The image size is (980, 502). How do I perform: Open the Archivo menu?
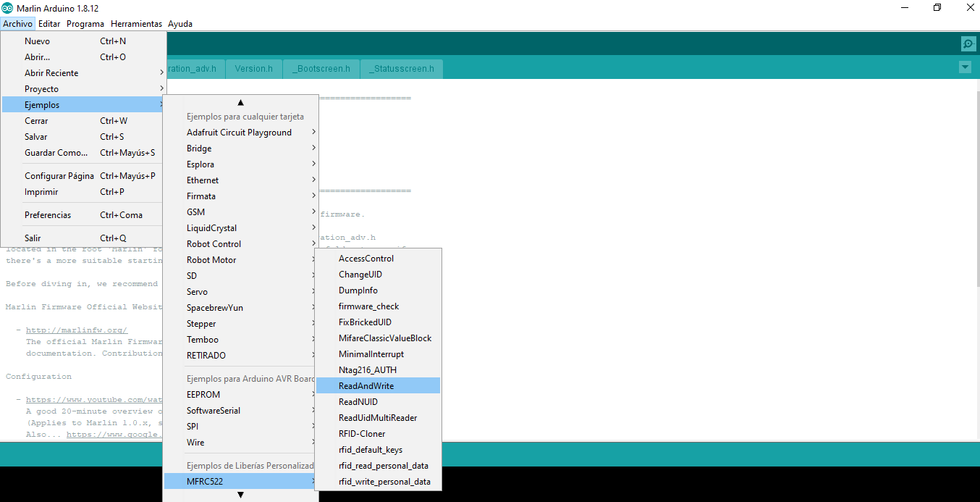click(x=17, y=24)
